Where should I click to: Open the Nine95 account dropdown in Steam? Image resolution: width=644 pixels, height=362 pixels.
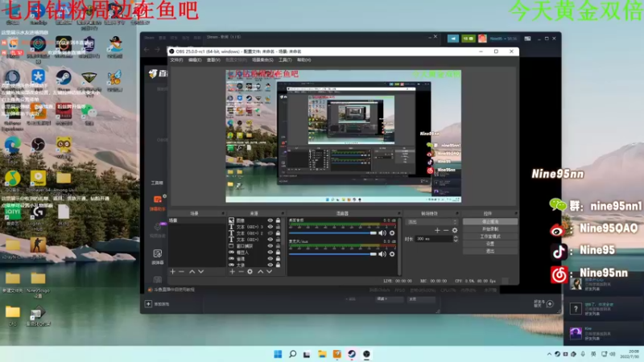tap(504, 39)
